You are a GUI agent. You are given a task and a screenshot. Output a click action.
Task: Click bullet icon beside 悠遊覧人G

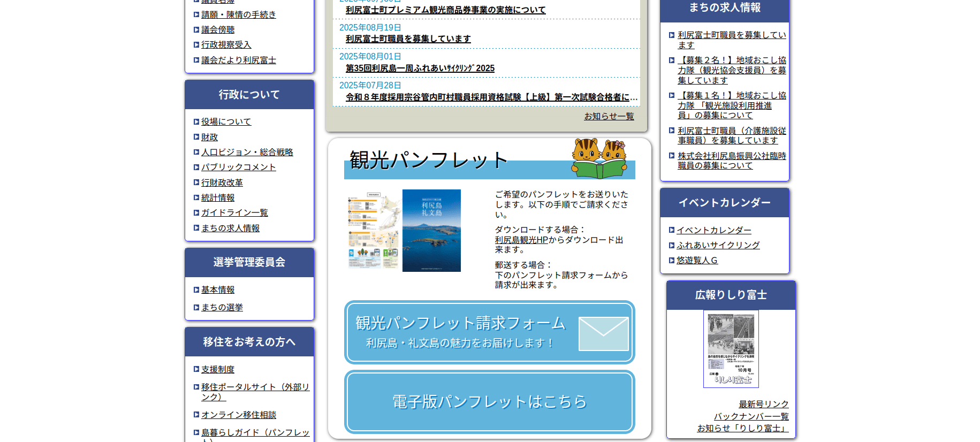tap(672, 261)
